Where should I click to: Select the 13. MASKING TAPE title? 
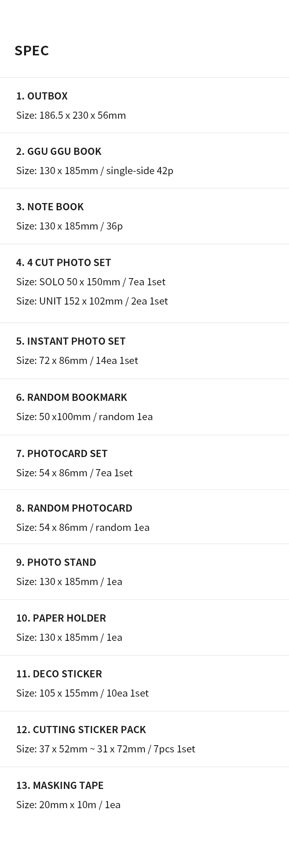(x=60, y=785)
